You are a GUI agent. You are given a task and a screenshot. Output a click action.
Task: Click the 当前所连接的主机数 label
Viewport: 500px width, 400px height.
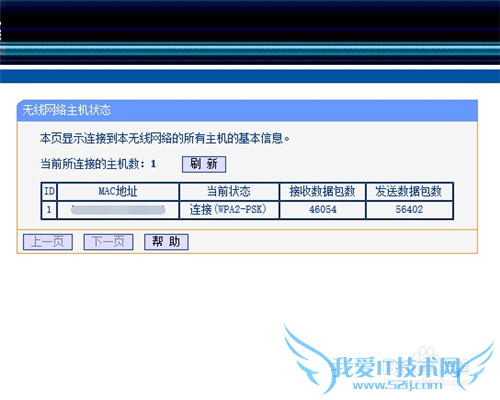pos(93,164)
